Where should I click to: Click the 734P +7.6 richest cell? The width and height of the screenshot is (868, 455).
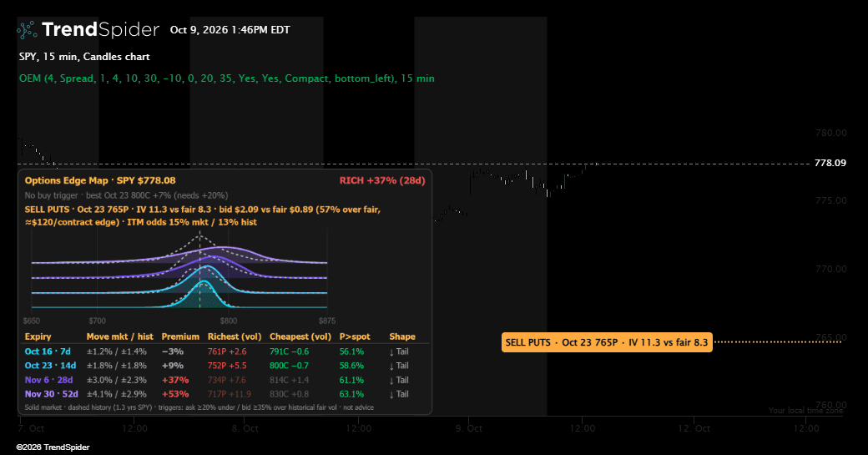coord(227,380)
